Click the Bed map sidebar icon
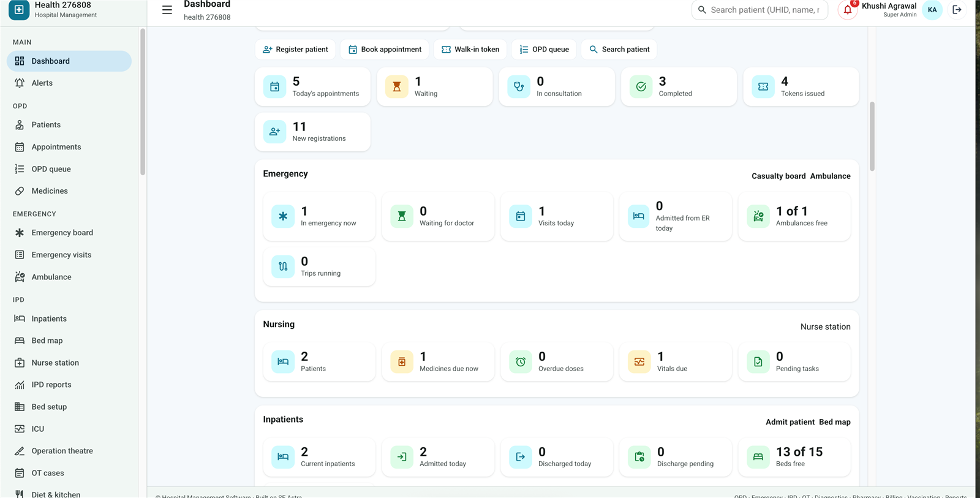The image size is (980, 498). pos(20,341)
